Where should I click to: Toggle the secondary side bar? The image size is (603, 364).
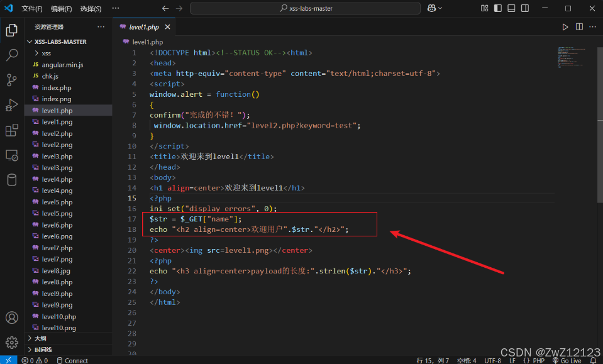point(524,8)
